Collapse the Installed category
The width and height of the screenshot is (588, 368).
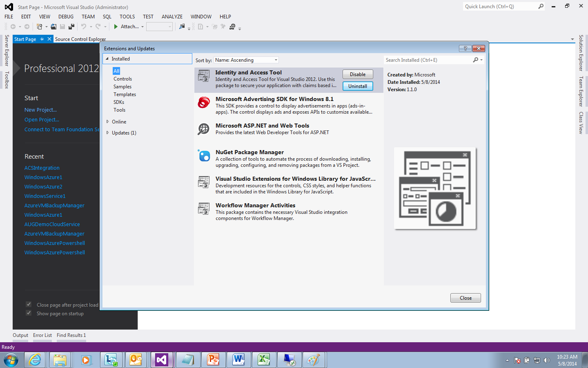click(107, 59)
